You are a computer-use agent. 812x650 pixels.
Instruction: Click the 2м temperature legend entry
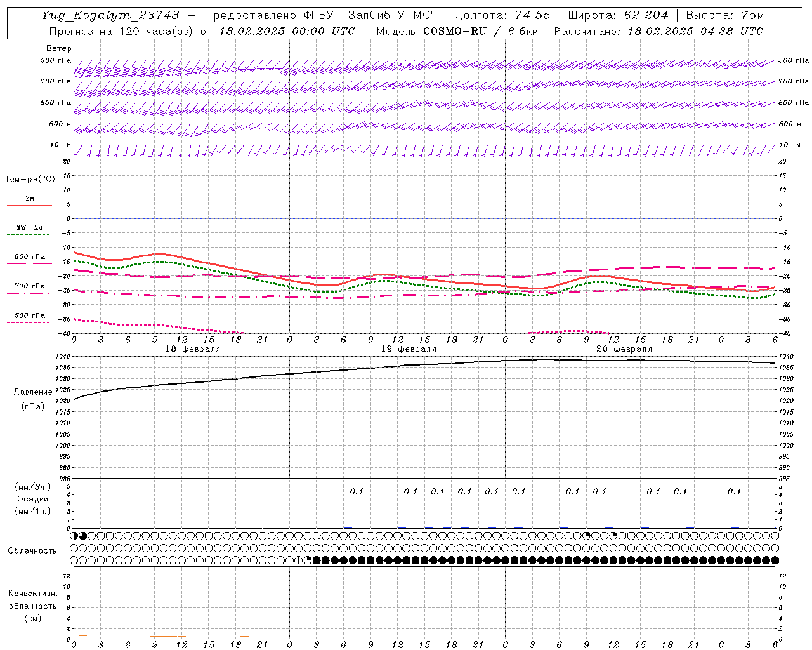click(x=30, y=199)
